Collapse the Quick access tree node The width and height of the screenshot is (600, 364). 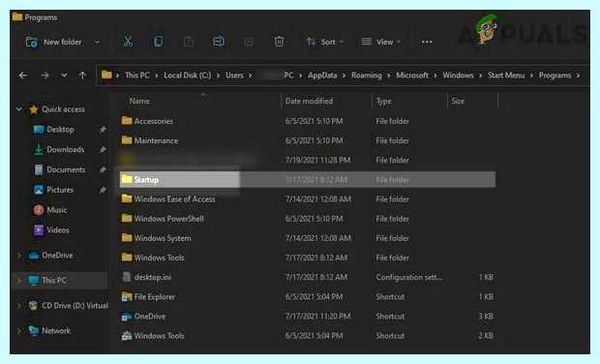click(x=19, y=109)
